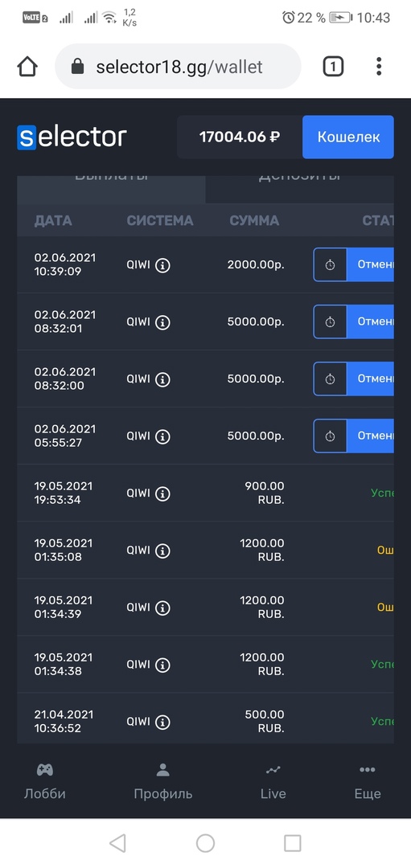Expand the Еще more menu
This screenshot has height=868, width=411.
[x=368, y=781]
